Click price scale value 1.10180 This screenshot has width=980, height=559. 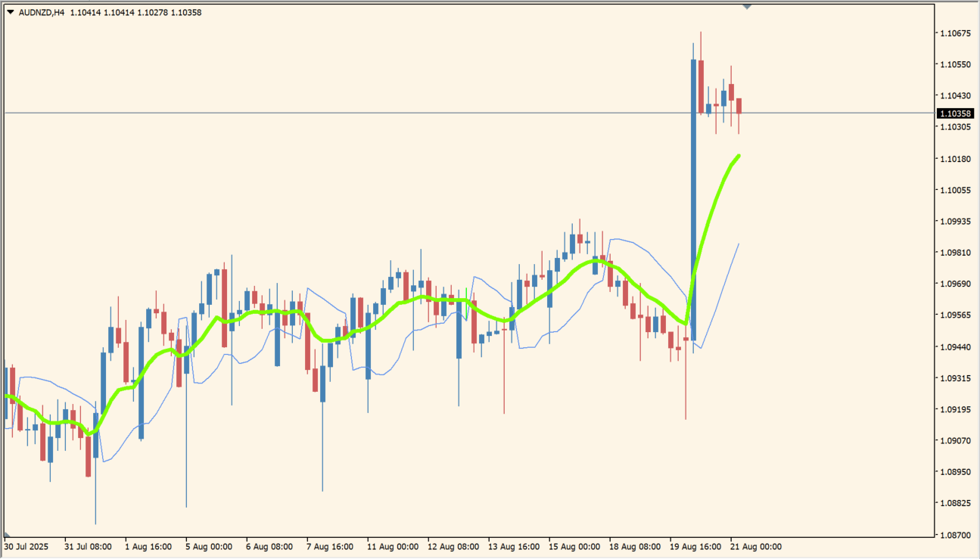point(955,159)
